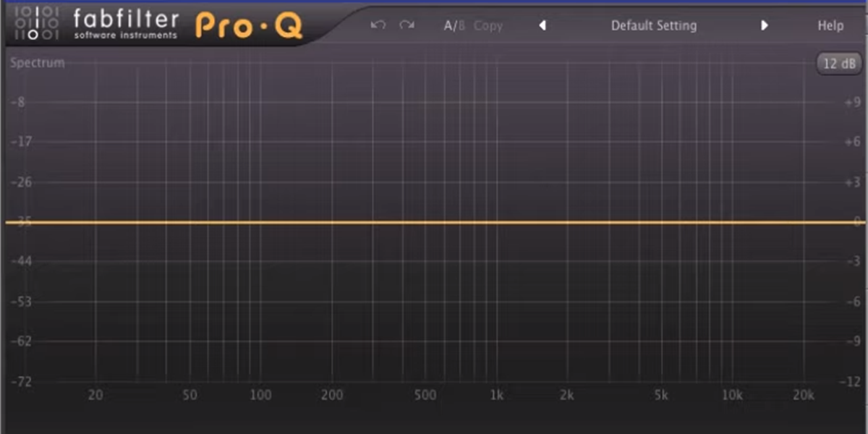Select the previous preset arrow
Screen dimensions: 868x434
542,25
